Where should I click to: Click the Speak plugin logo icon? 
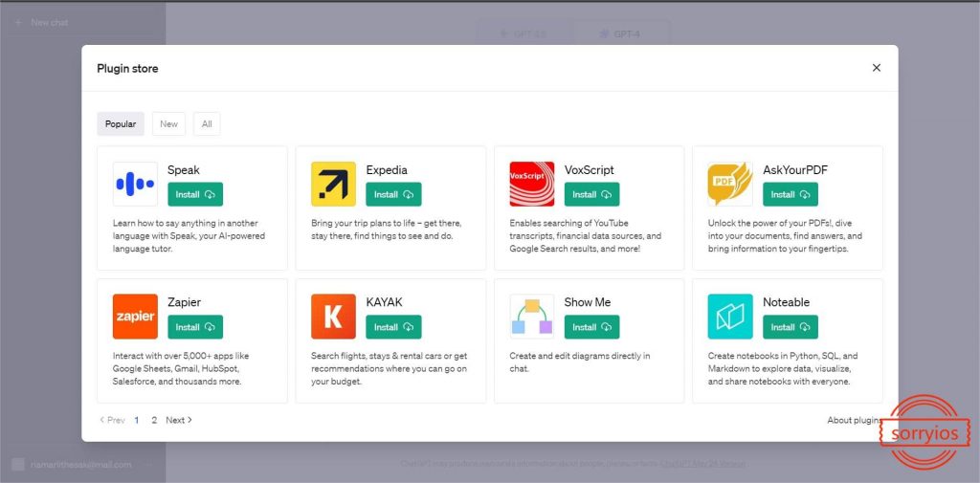pyautogui.click(x=135, y=184)
